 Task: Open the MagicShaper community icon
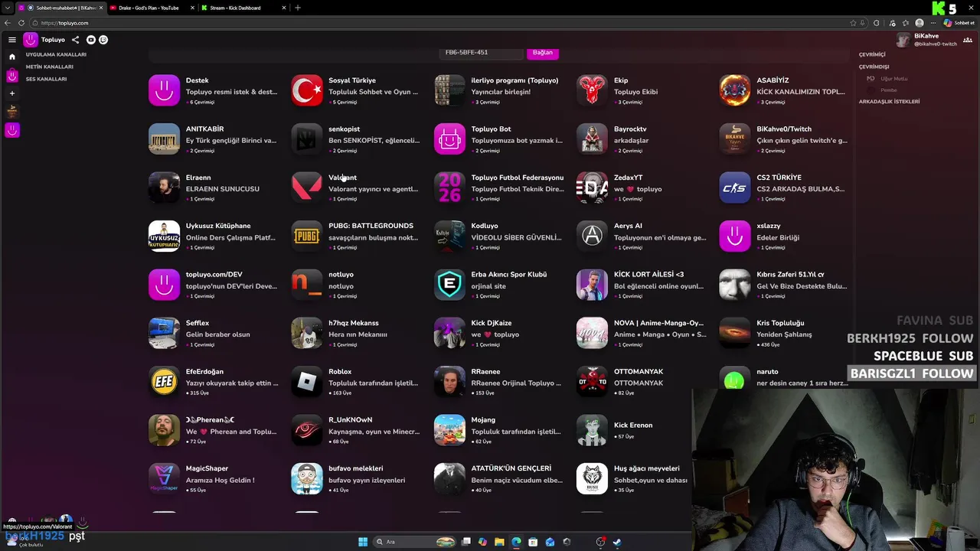(x=164, y=479)
